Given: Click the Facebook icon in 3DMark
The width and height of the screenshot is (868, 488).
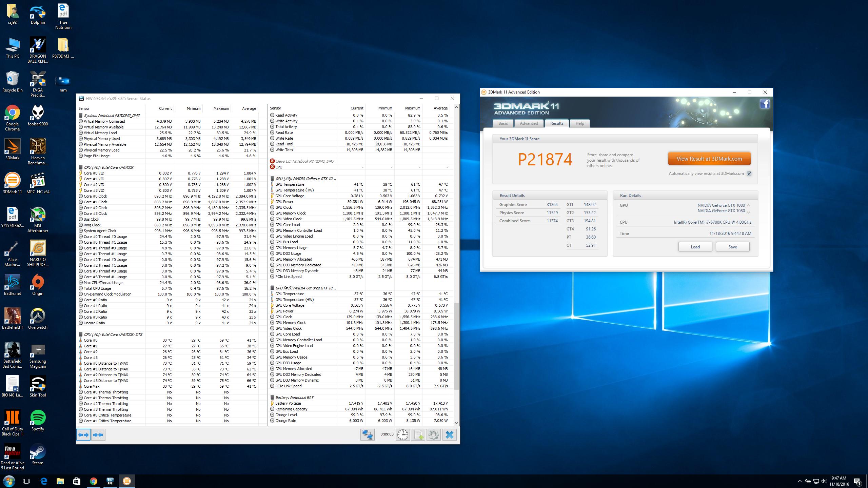Looking at the screenshot, I should (765, 104).
